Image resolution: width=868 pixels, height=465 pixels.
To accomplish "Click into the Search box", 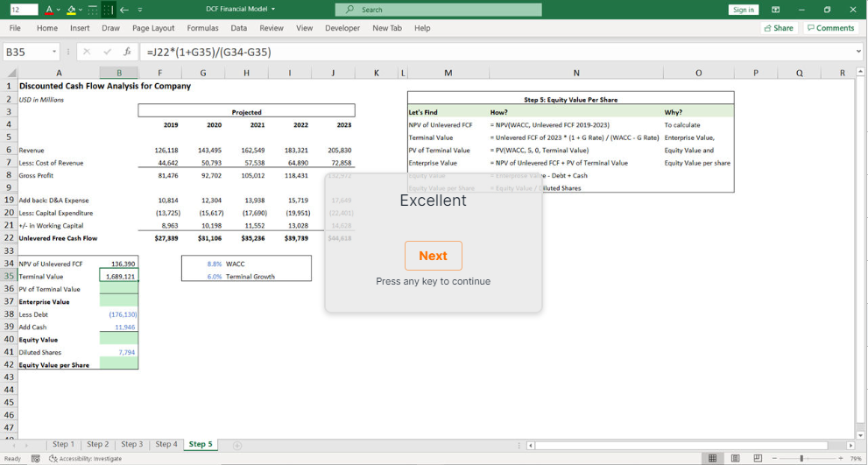I will [438, 10].
